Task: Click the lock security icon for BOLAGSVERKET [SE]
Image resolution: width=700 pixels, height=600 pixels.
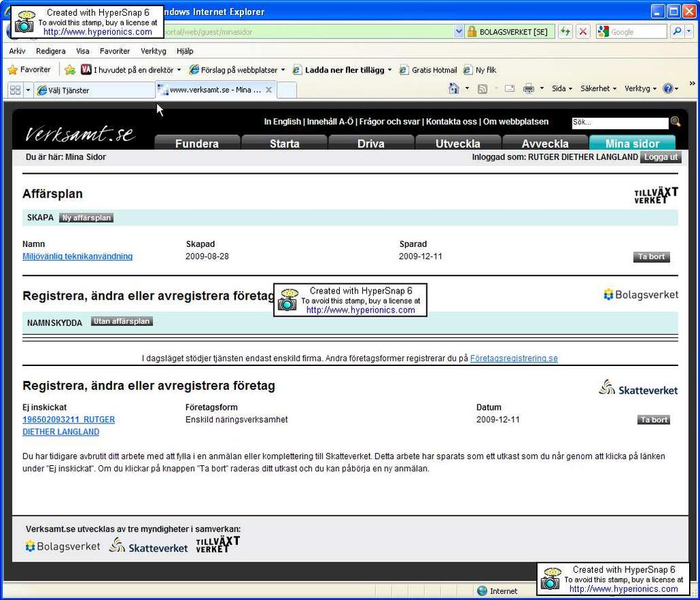Action: pyautogui.click(x=472, y=31)
